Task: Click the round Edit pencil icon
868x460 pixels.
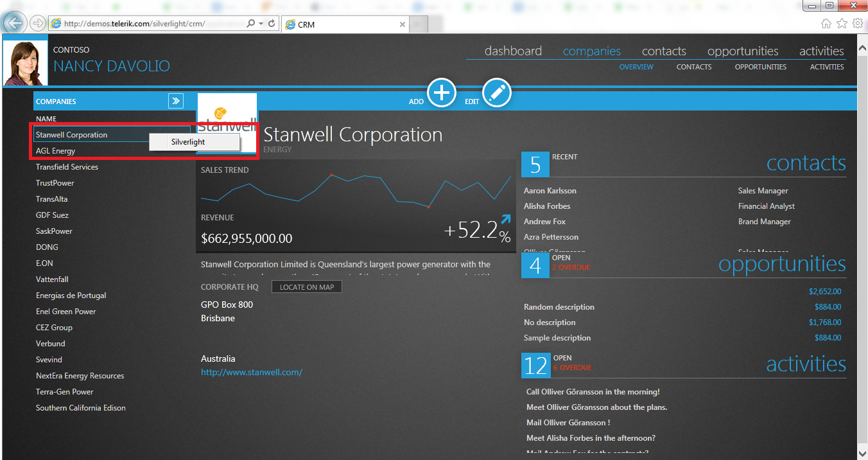Action: [496, 93]
